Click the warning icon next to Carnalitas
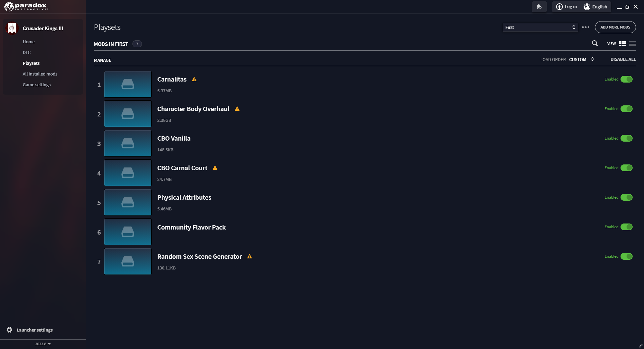The width and height of the screenshot is (644, 349). 194,79
